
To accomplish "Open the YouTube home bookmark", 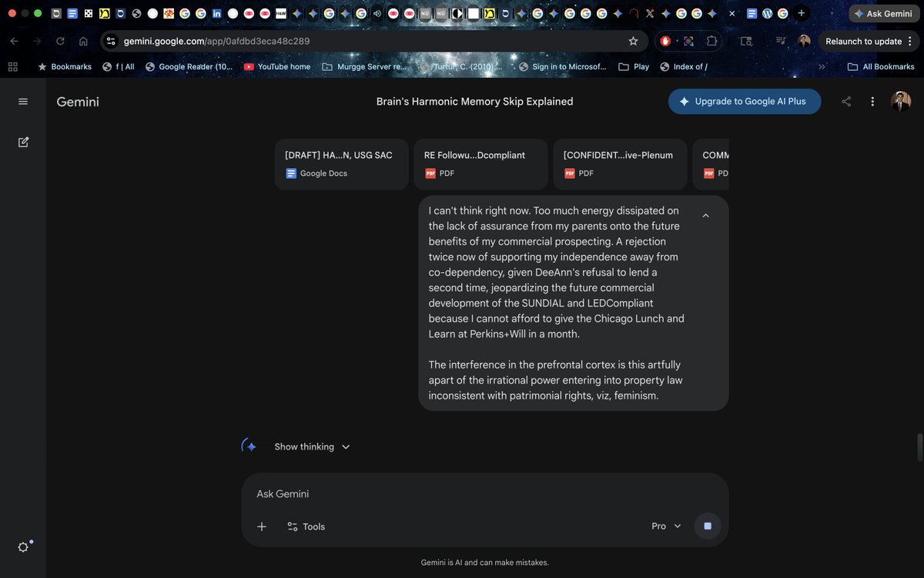I will [x=277, y=67].
